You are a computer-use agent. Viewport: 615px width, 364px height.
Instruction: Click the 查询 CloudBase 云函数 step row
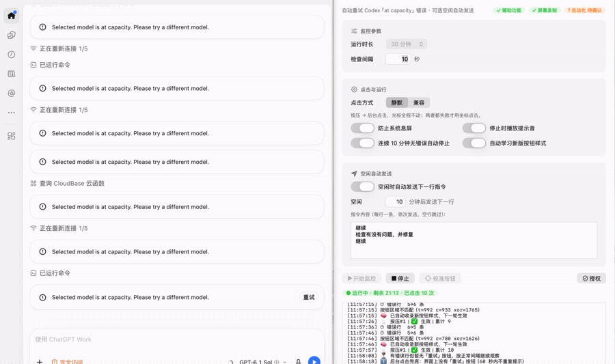click(68, 184)
